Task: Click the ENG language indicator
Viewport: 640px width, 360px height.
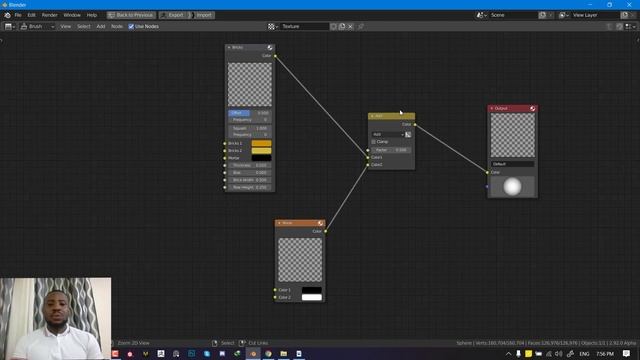Action: point(584,354)
